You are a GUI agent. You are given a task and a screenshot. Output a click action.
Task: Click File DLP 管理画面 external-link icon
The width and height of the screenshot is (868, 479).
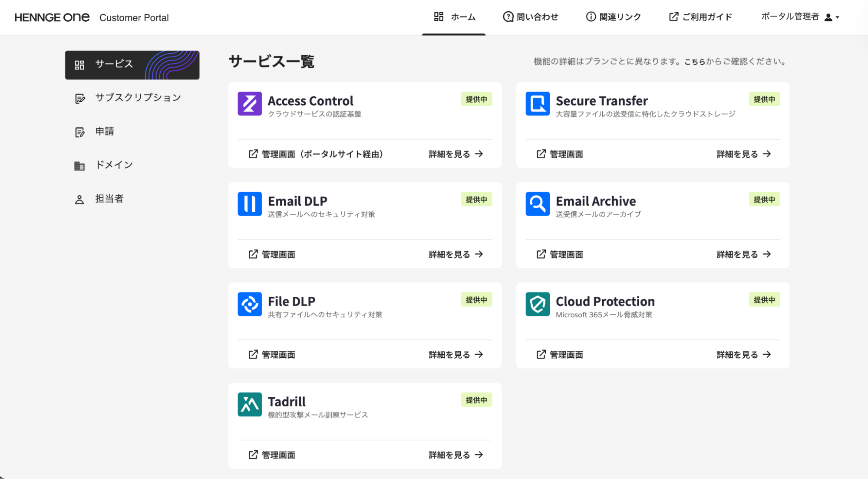point(253,355)
